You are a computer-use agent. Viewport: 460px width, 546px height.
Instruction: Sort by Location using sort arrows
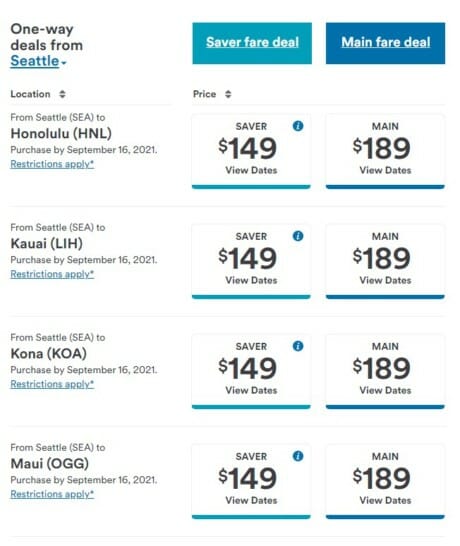[62, 94]
